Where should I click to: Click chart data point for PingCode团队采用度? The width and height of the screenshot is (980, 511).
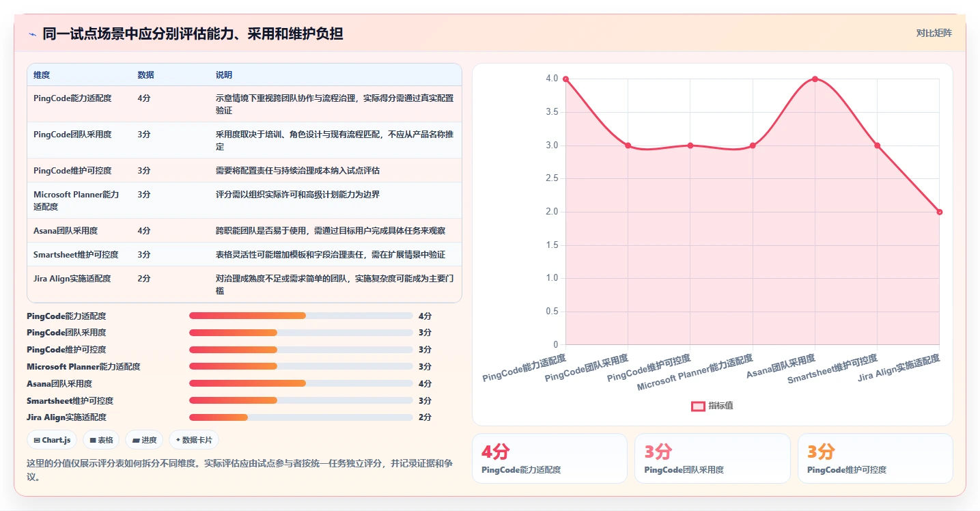pyautogui.click(x=628, y=146)
